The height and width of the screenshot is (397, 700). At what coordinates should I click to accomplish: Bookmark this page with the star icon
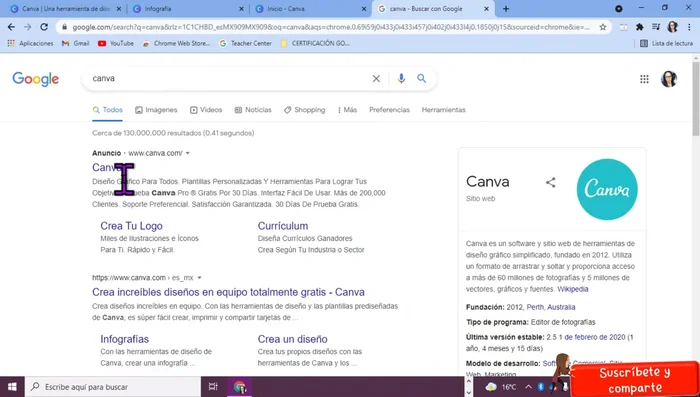[x=603, y=27]
